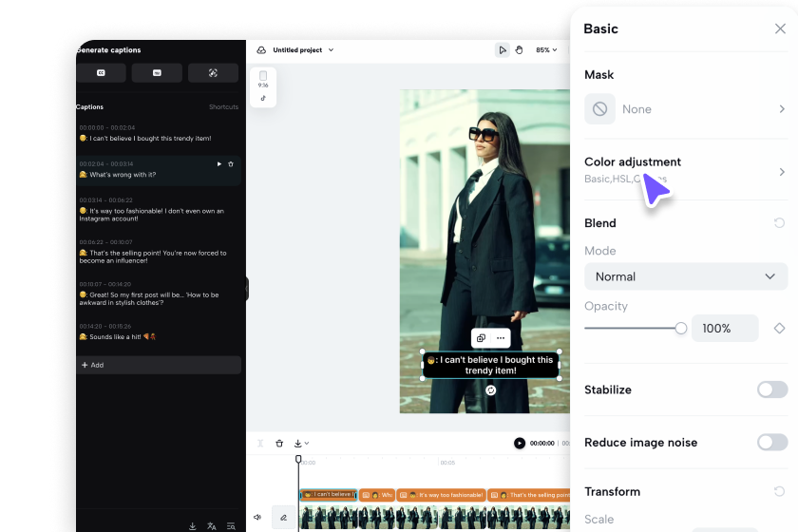Open the 85% zoom level dropdown
The width and height of the screenshot is (798, 532).
546,50
